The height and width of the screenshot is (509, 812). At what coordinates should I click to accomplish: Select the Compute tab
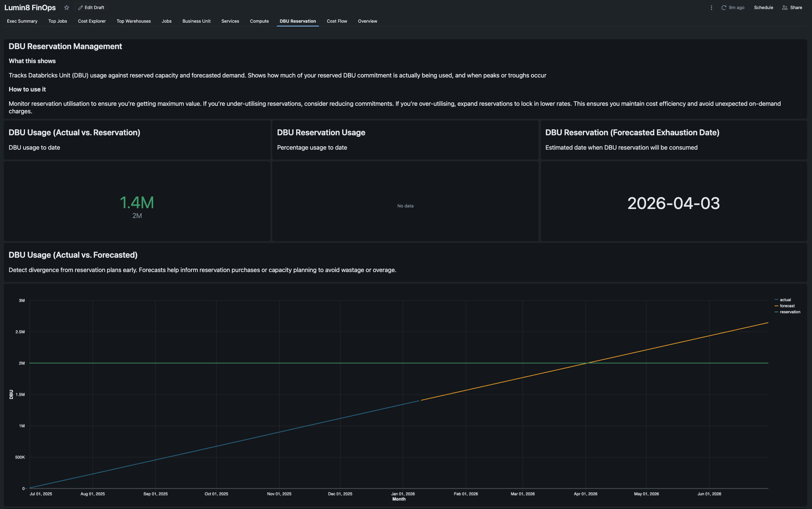pos(259,21)
